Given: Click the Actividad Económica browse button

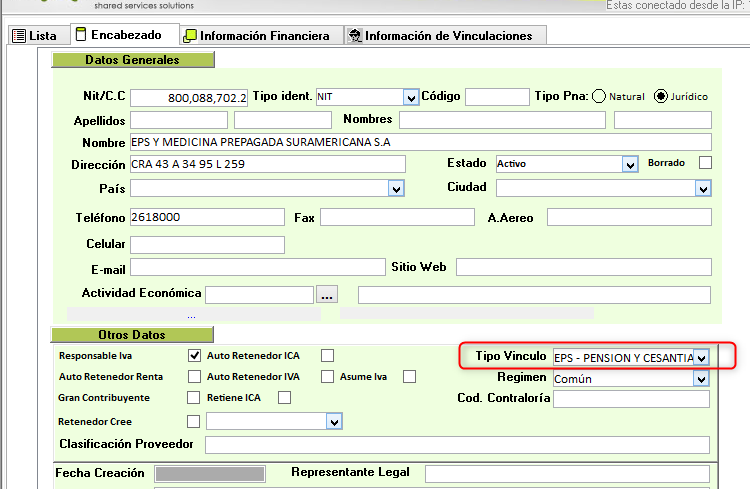Looking at the screenshot, I should click(x=327, y=294).
